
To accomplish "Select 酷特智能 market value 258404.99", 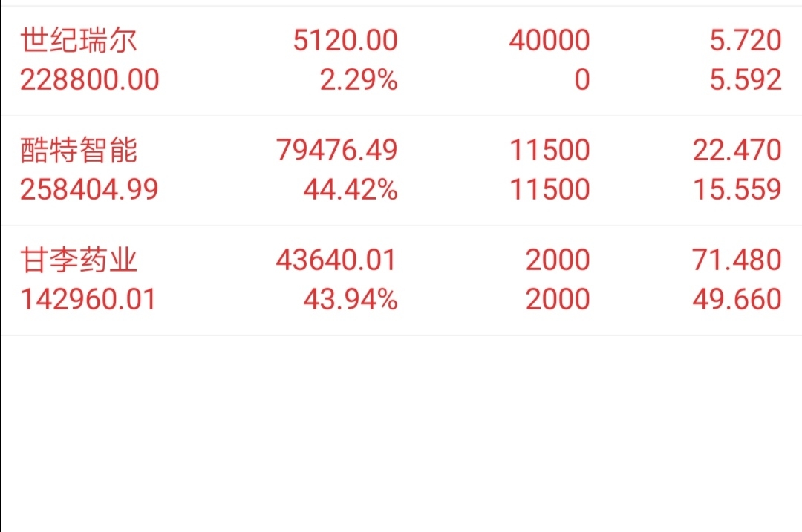I will [90, 190].
